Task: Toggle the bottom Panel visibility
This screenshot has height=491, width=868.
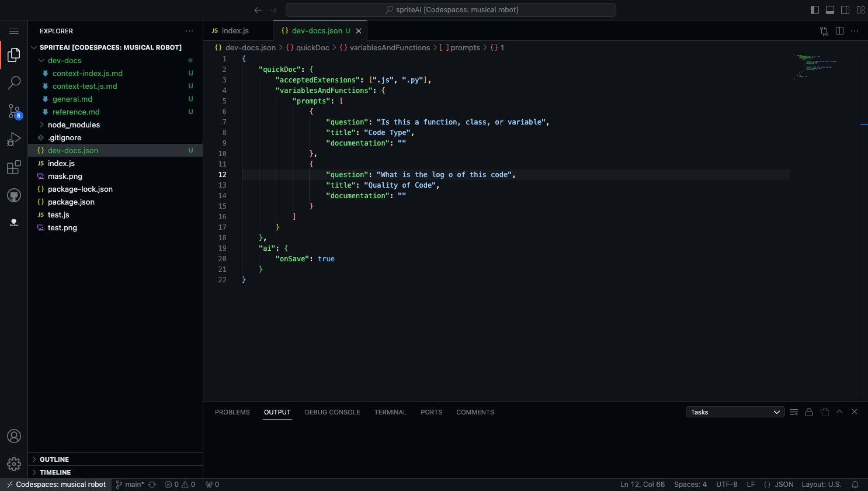Action: [830, 10]
